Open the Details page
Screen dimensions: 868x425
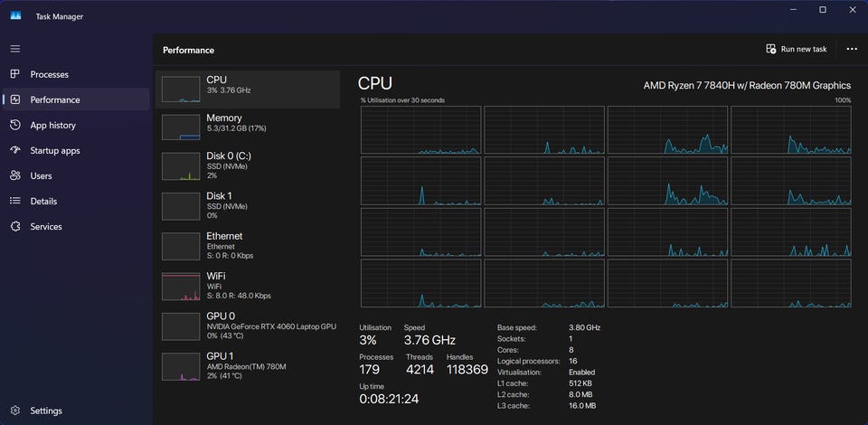(76, 201)
